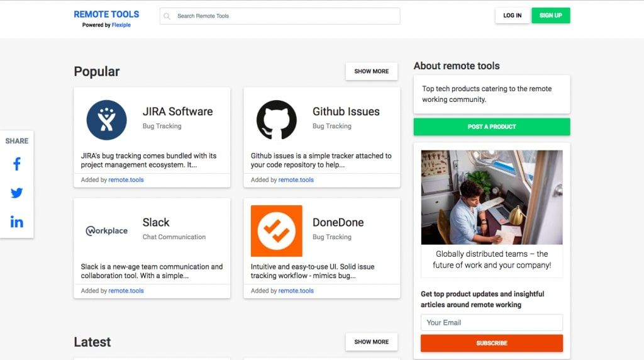
Task: Click the search magnifier icon
Action: point(167,16)
